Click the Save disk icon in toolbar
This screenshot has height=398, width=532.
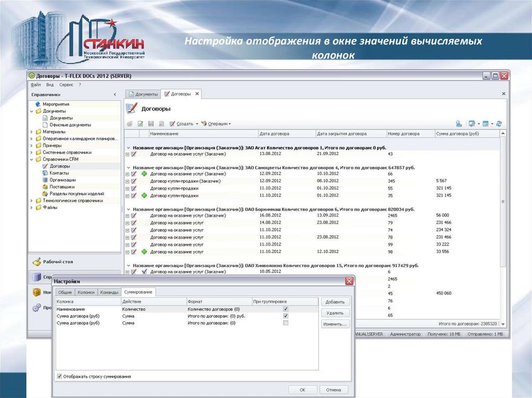pyautogui.click(x=151, y=124)
